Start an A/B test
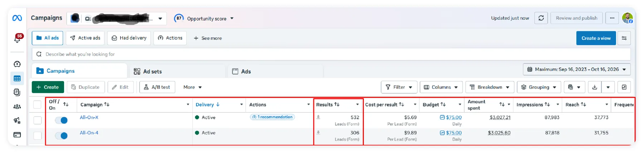644x155 pixels. tap(157, 87)
